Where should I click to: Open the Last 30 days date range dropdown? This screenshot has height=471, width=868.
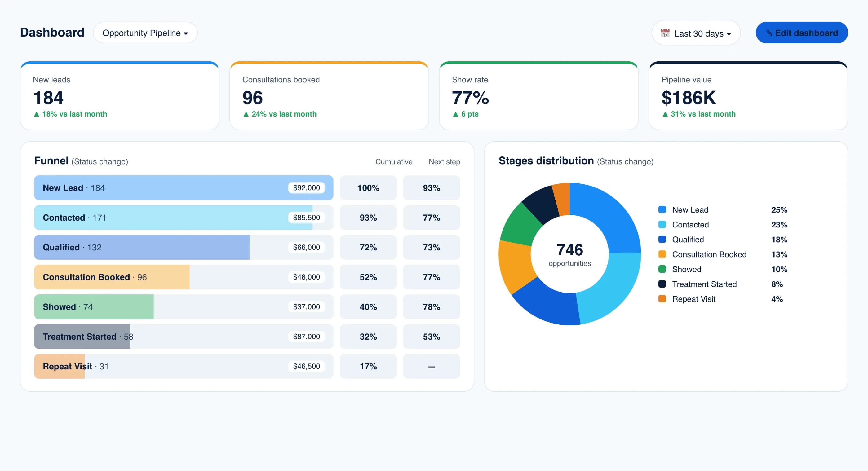tap(696, 33)
